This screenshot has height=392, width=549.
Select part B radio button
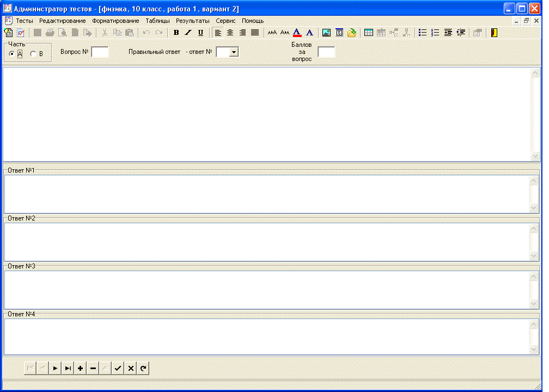click(33, 54)
